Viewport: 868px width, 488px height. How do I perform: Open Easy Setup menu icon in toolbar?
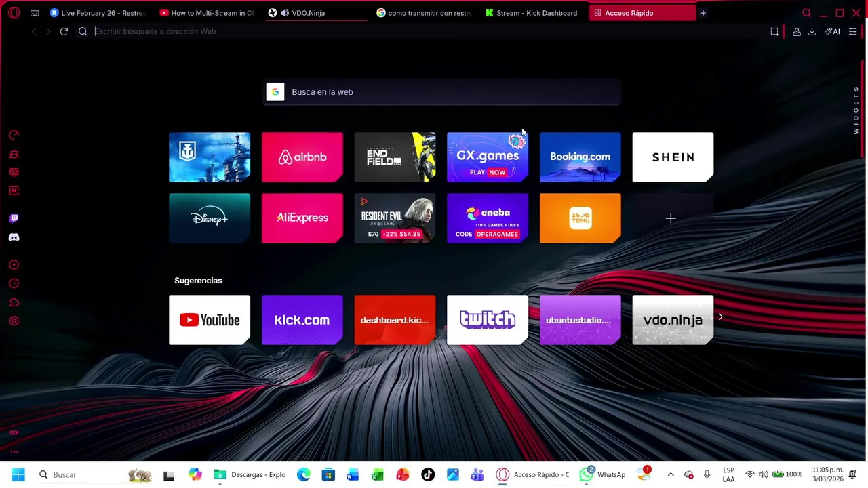click(852, 31)
